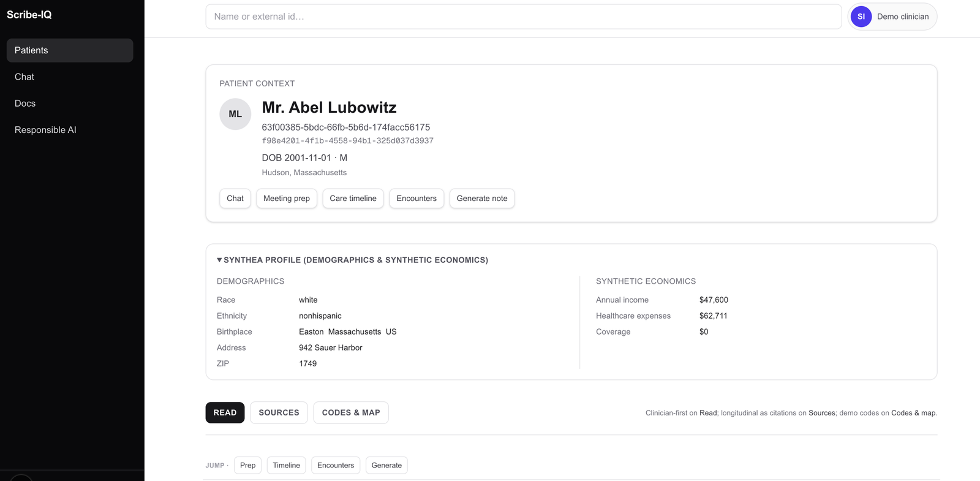This screenshot has width=980, height=481.
Task: Click the Annual income value $47,600
Action: coord(714,300)
